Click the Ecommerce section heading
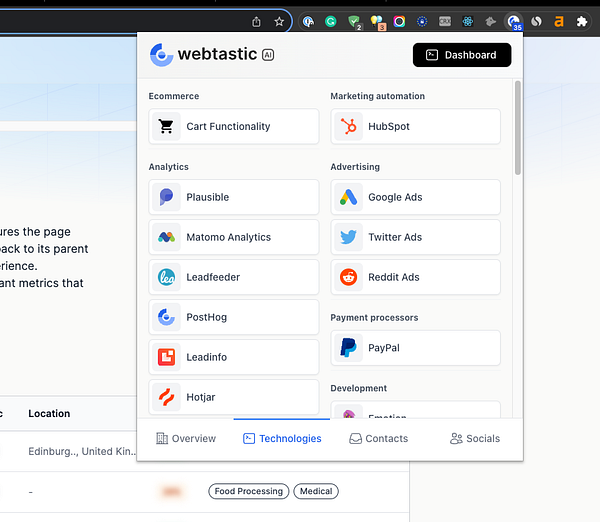Image resolution: width=600 pixels, height=522 pixels. [174, 96]
